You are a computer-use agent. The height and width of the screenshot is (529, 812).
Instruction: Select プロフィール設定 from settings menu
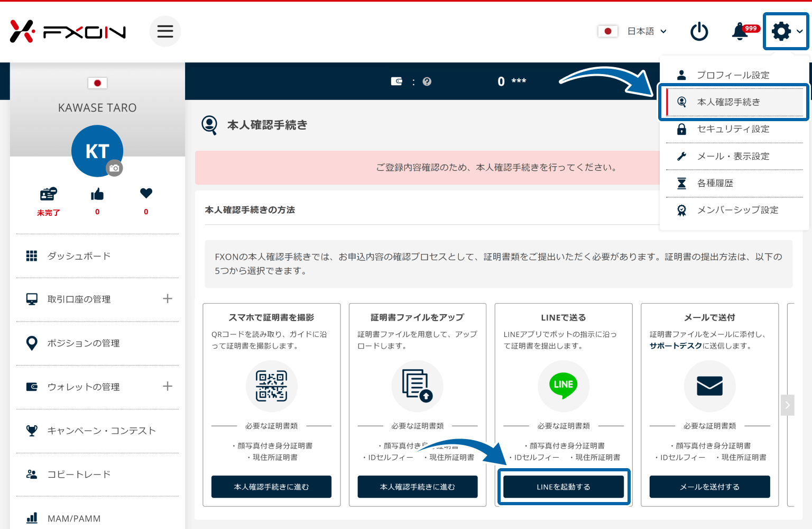[734, 75]
